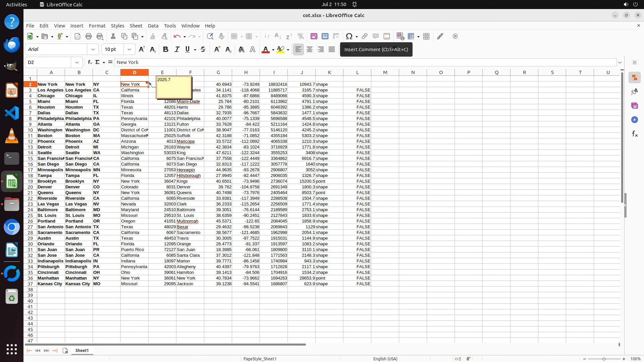644x362 pixels.
Task: Open sidebar Styles panel
Action: click(x=634, y=92)
